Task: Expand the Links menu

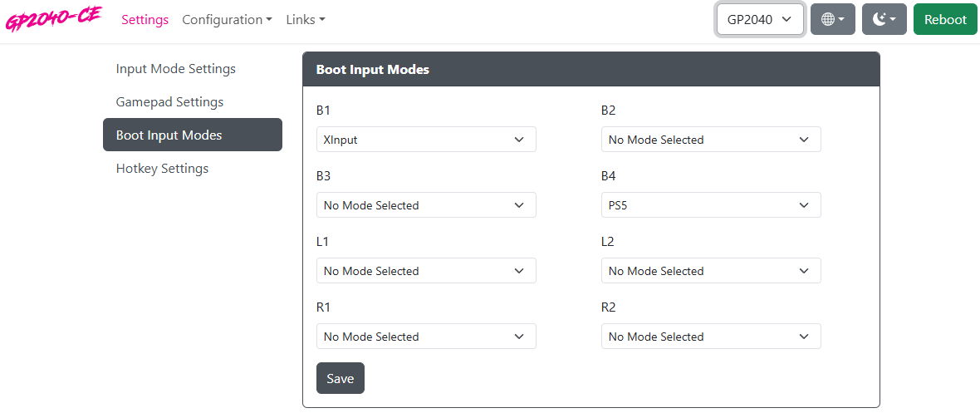Action: tap(306, 19)
